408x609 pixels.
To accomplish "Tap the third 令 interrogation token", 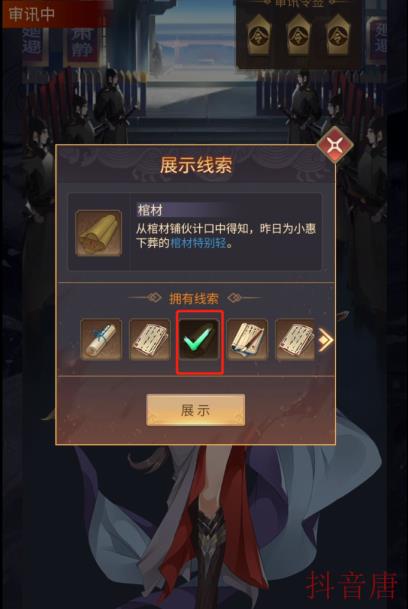I will point(338,35).
